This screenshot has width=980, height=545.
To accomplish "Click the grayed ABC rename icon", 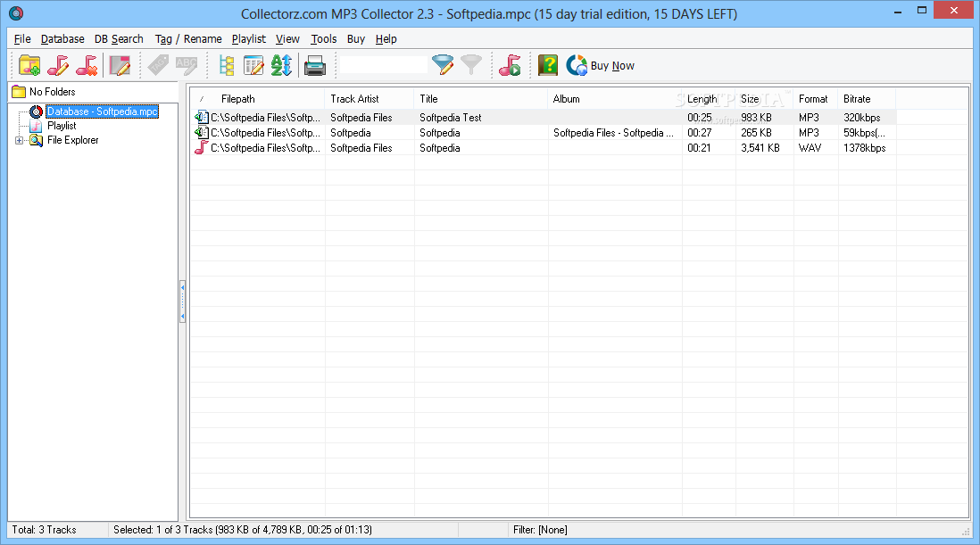I will pos(187,65).
